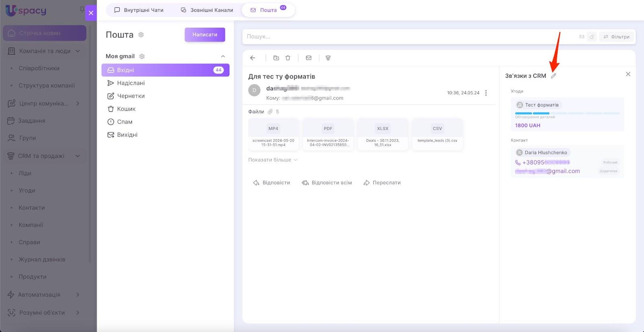Expand attachments with Показати більше
The height and width of the screenshot is (332, 644).
point(272,160)
